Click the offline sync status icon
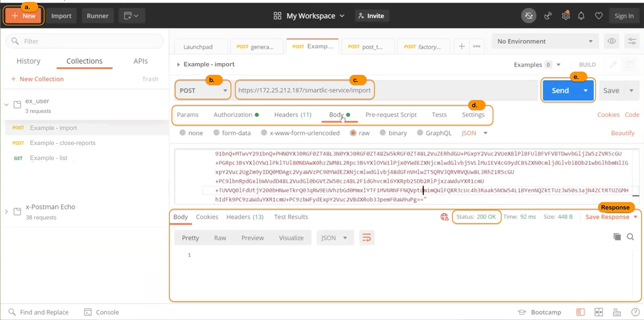644x320 pixels. click(x=529, y=16)
